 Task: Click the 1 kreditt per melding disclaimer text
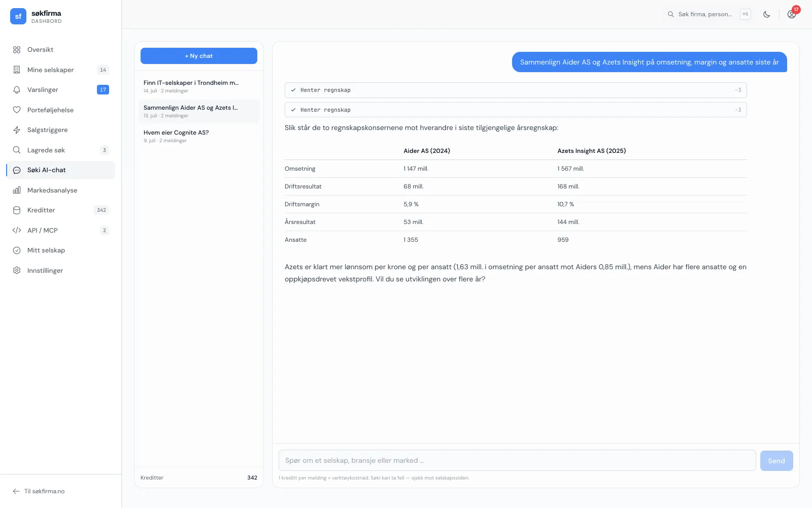click(x=374, y=478)
